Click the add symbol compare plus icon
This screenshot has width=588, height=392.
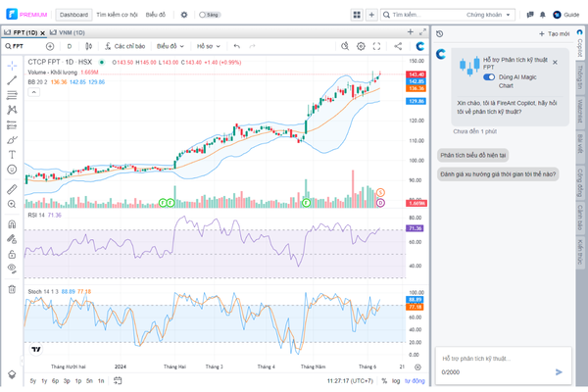coord(50,46)
